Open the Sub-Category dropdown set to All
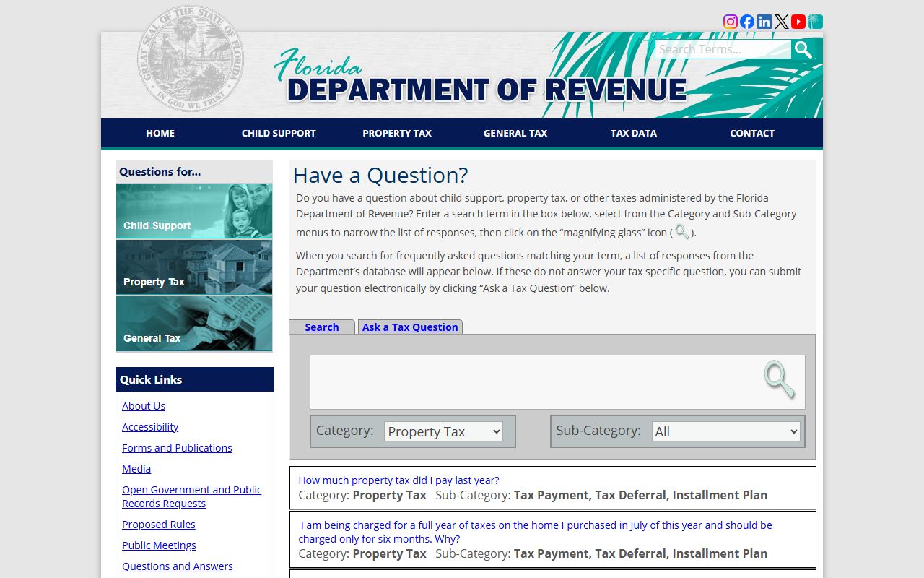The height and width of the screenshot is (578, 924). [x=726, y=431]
